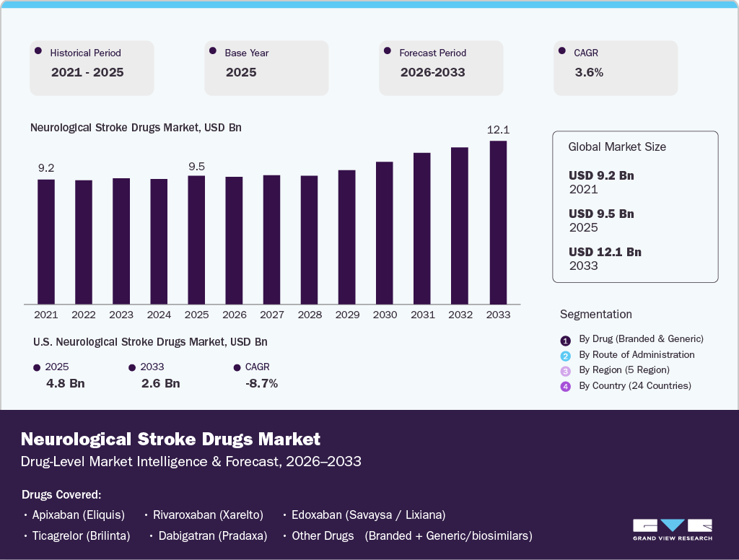The height and width of the screenshot is (560, 739).
Task: Click 'Edoxaban (Savaysa / Lixiana)' drug entry
Action: 369,515
